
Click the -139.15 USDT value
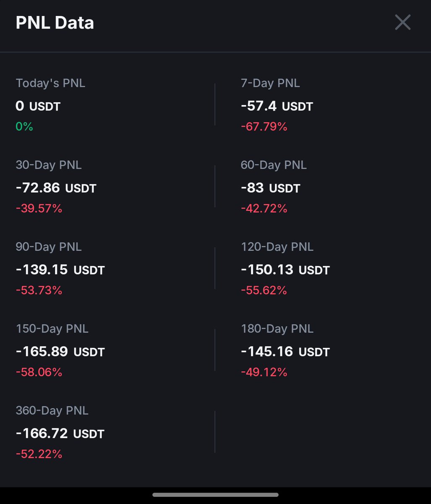point(60,270)
